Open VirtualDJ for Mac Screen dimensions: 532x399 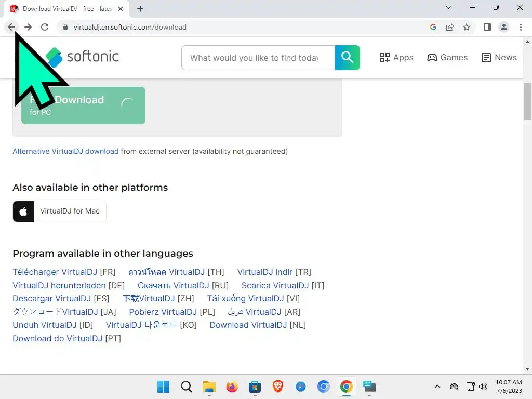coord(59,211)
